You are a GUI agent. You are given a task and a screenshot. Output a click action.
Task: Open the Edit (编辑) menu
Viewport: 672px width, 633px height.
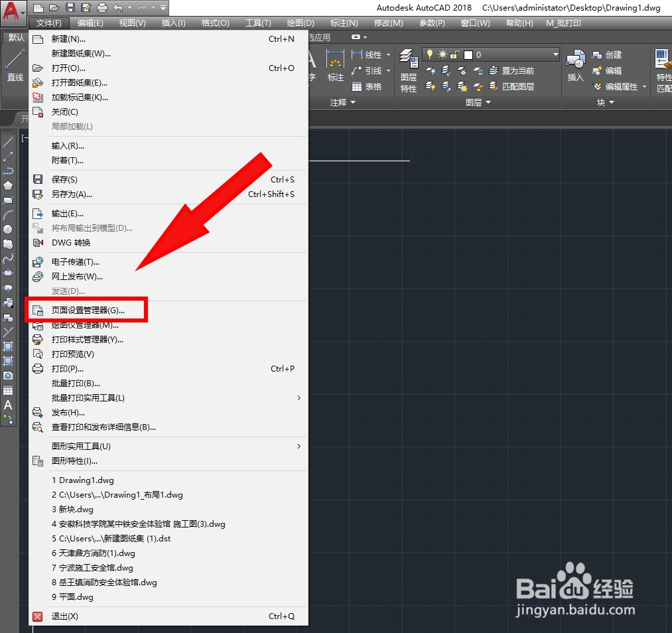[90, 23]
